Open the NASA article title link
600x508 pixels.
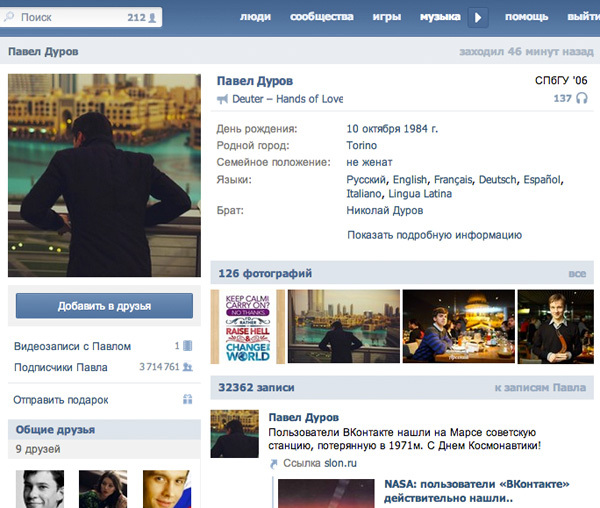tap(476, 491)
